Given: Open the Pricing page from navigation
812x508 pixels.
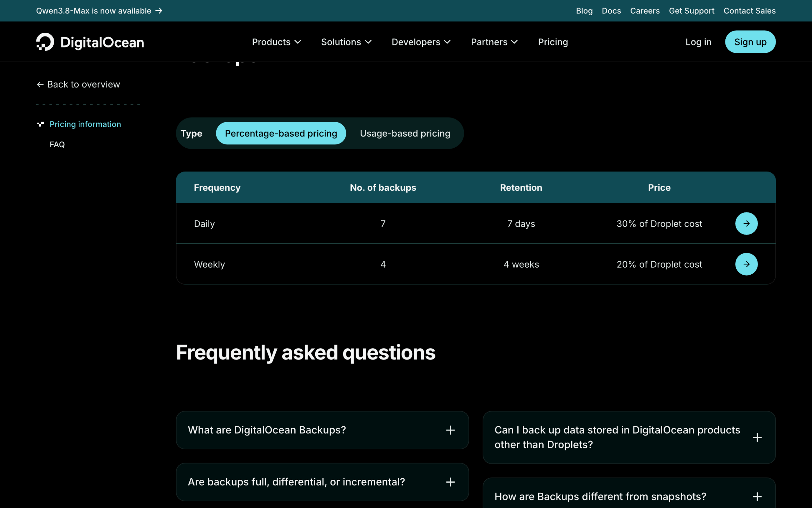Looking at the screenshot, I should (x=553, y=42).
